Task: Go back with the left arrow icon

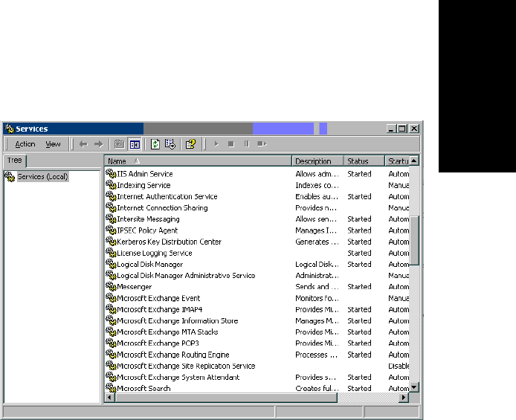Action: coord(83,144)
